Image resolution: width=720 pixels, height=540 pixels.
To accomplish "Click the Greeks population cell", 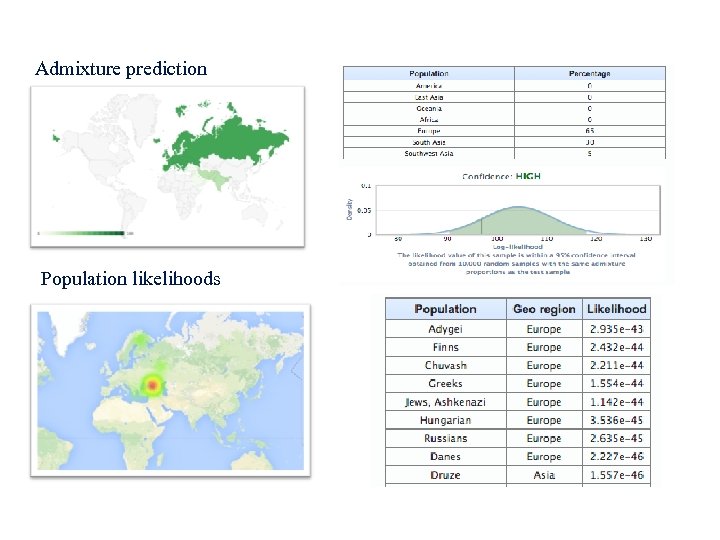I will tap(445, 383).
